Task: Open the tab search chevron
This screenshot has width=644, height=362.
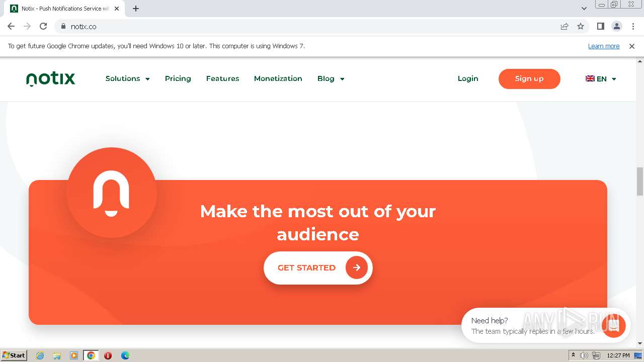Action: (x=584, y=9)
